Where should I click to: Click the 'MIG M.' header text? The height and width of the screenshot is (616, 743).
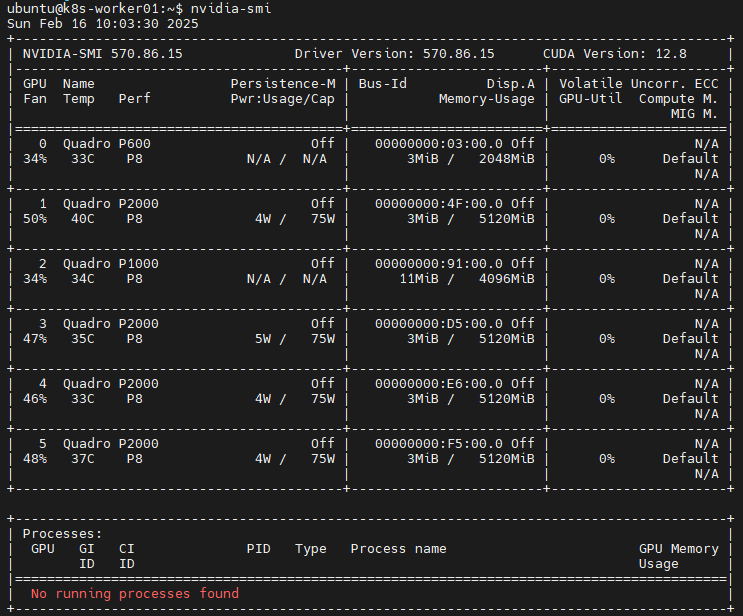[x=694, y=114]
